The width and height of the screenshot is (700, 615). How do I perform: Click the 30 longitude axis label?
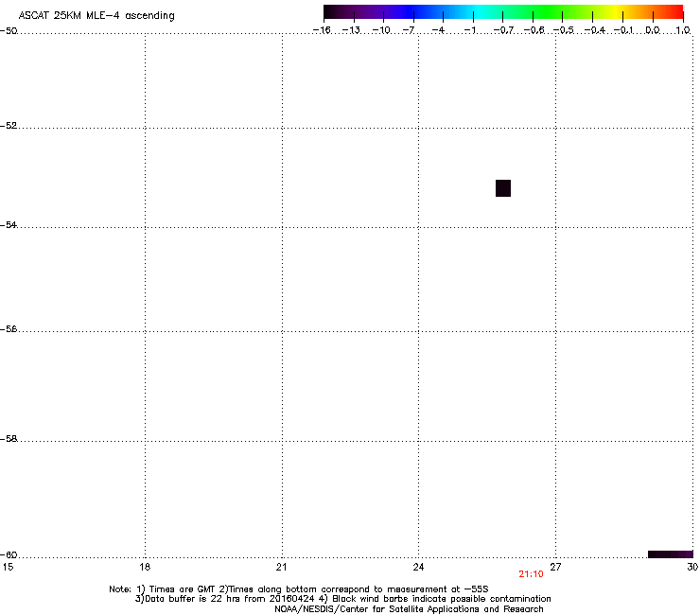[692, 567]
